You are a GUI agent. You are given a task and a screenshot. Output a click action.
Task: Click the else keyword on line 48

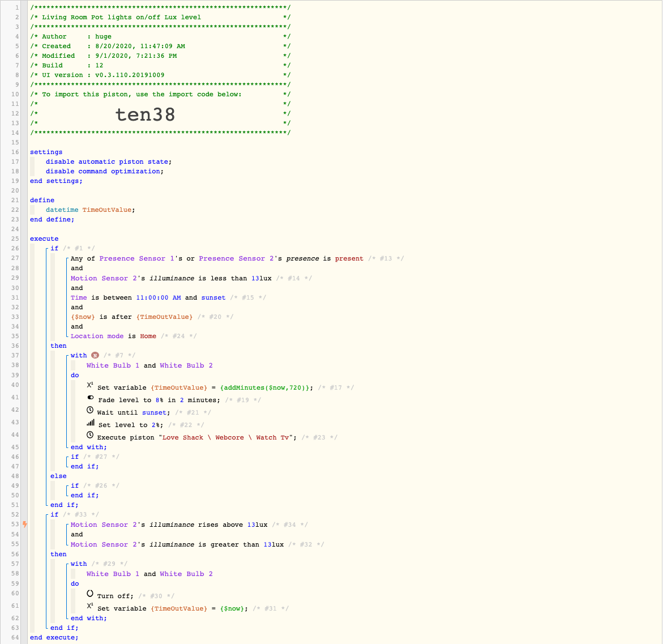[58, 476]
